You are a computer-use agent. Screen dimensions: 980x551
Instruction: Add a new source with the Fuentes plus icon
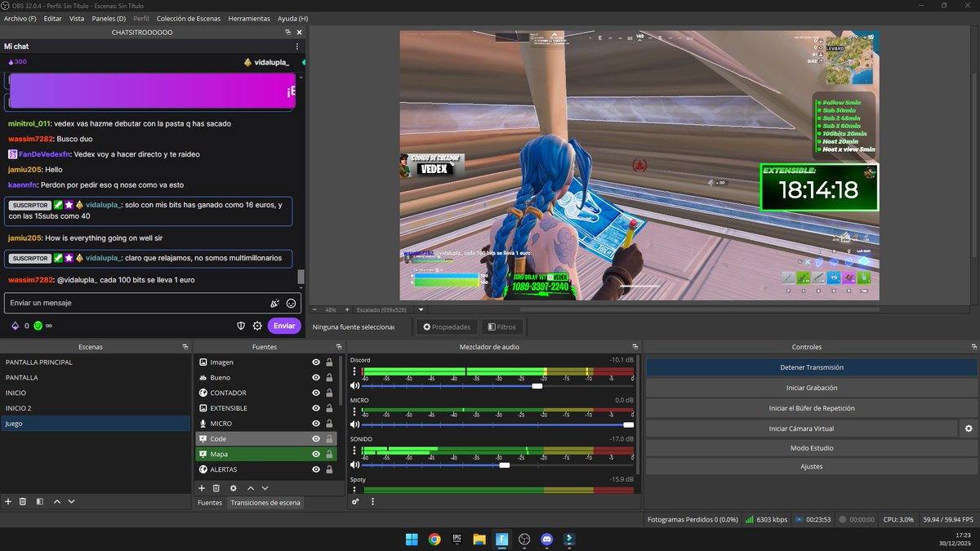pos(202,487)
